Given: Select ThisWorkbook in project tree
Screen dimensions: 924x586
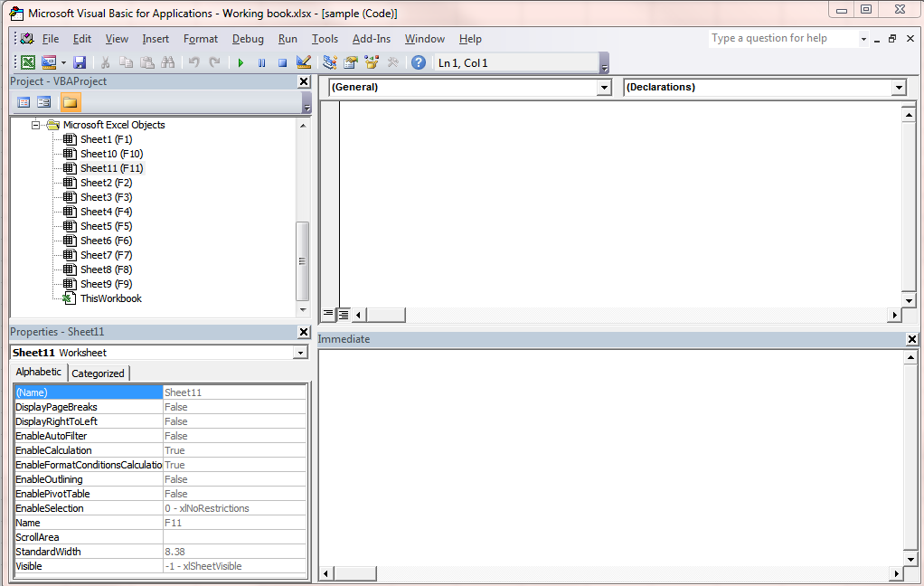Looking at the screenshot, I should 111,299.
